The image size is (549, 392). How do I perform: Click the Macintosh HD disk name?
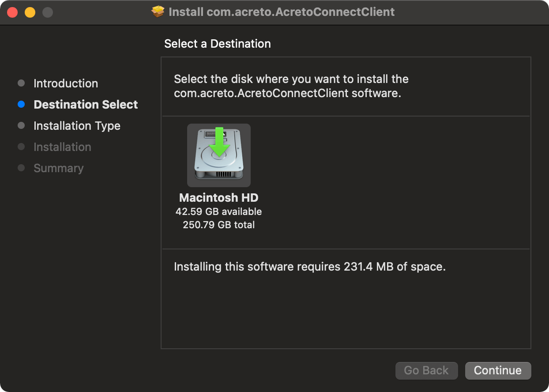tap(219, 197)
